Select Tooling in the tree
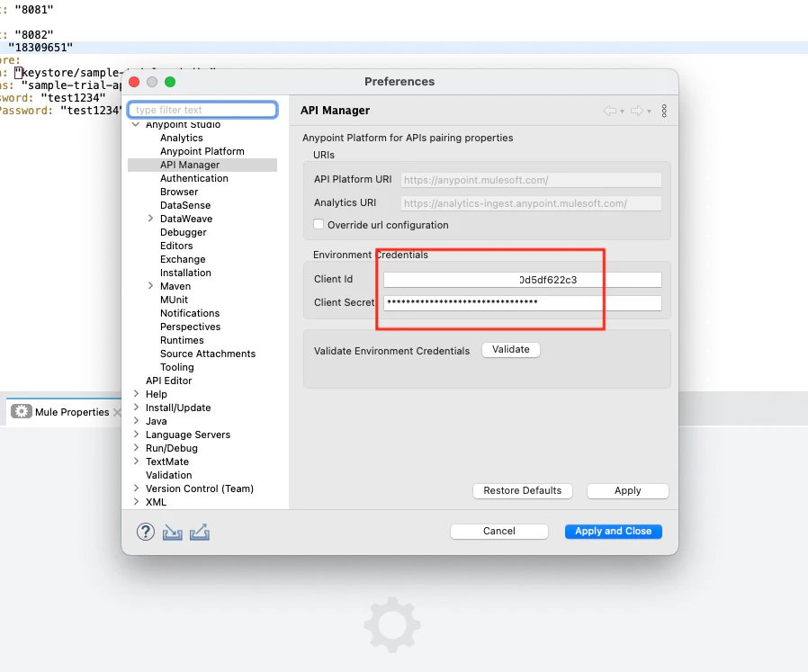This screenshot has height=672, width=808. coord(176,367)
